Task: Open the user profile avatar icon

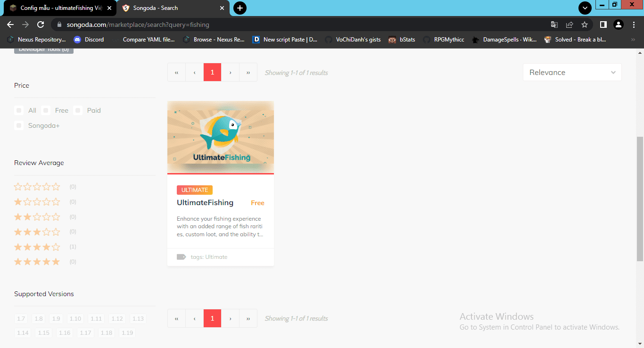Action: click(619, 25)
